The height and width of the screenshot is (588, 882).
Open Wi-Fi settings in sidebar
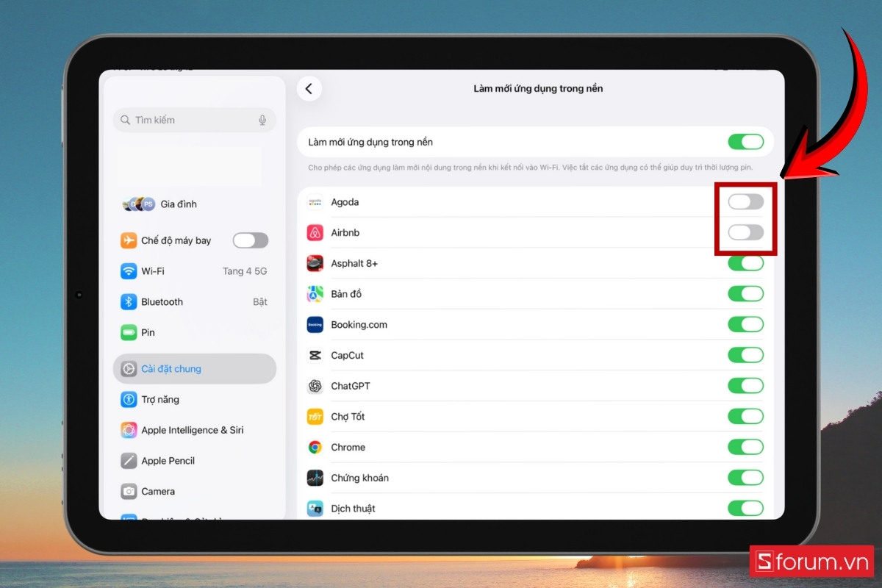point(195,271)
